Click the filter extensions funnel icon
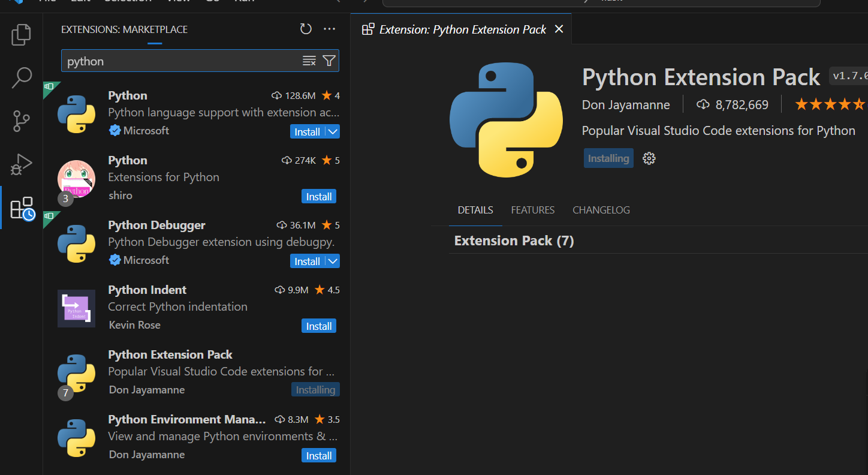This screenshot has height=475, width=868. pos(329,61)
